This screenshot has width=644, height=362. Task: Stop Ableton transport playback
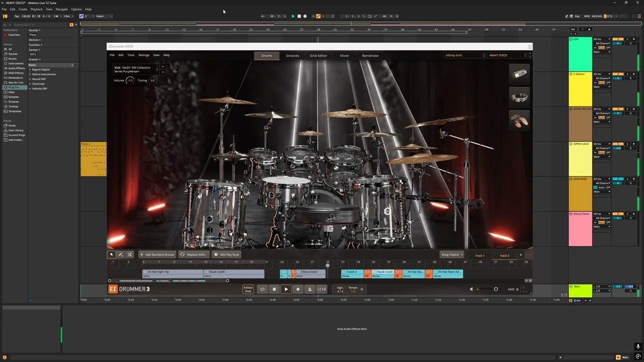(x=299, y=16)
